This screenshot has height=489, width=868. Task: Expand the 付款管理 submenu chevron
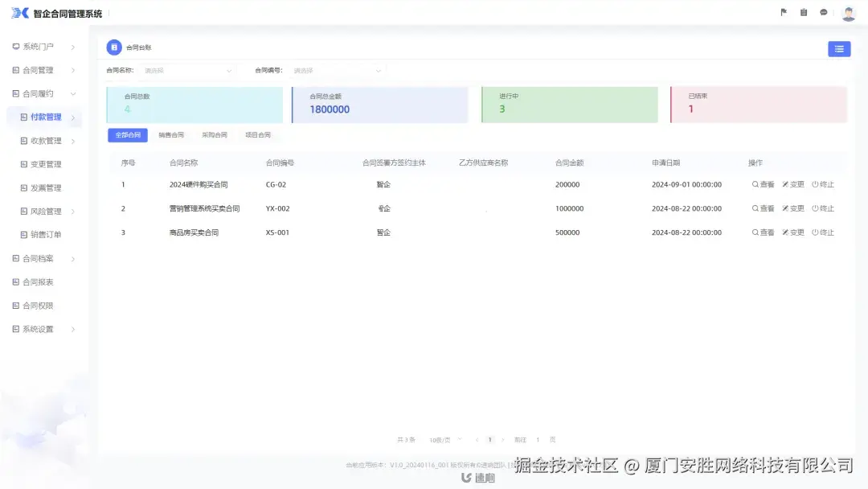tap(73, 117)
